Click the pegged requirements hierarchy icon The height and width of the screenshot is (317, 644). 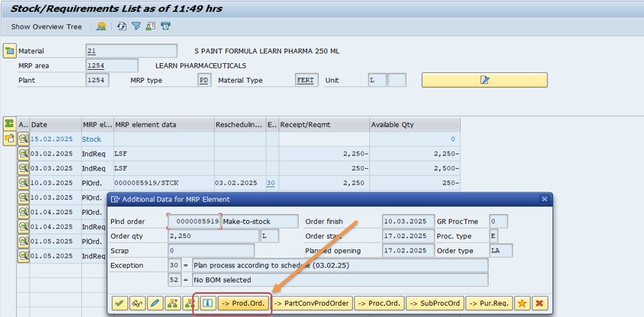190,303
